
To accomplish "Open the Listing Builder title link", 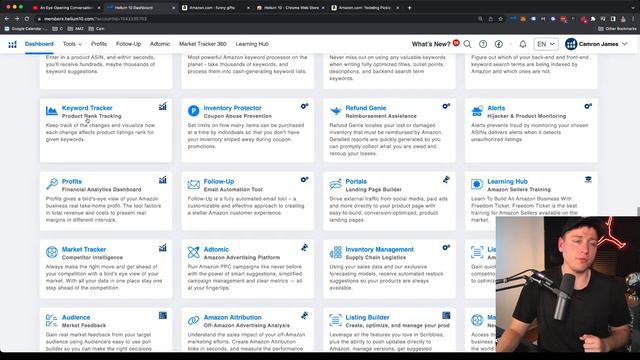I will [x=367, y=317].
